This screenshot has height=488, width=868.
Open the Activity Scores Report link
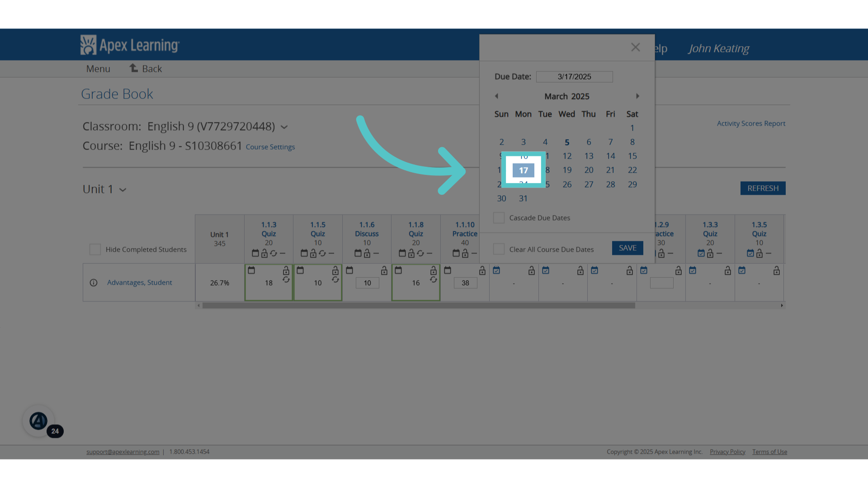pyautogui.click(x=751, y=123)
